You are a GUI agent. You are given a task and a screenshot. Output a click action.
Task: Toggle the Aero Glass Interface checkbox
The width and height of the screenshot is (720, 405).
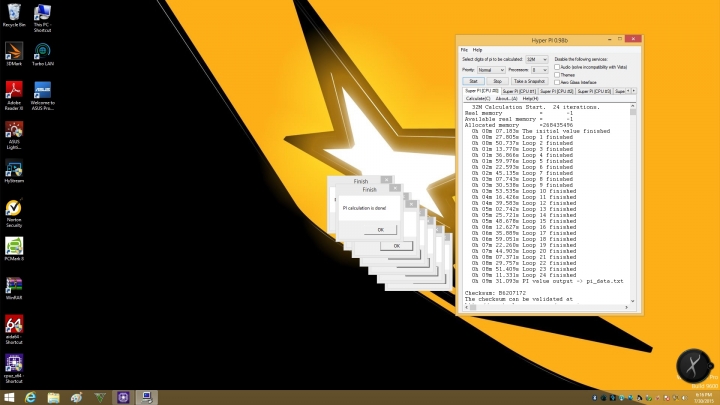coord(557,82)
